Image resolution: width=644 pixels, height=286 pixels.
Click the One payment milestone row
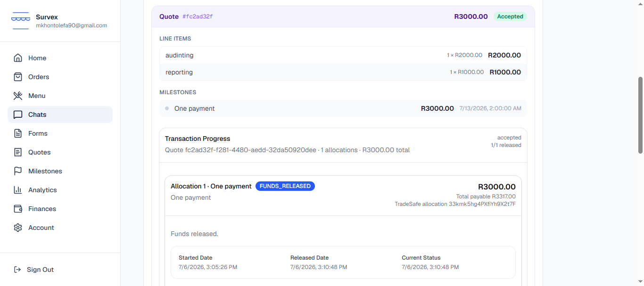pyautogui.click(x=343, y=108)
